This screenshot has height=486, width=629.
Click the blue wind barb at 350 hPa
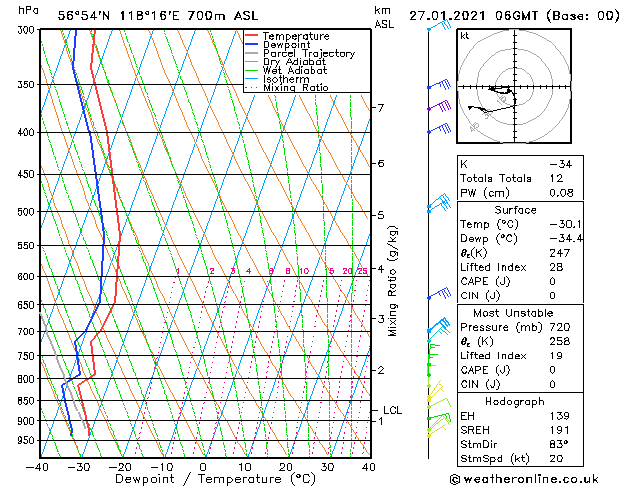(439, 85)
